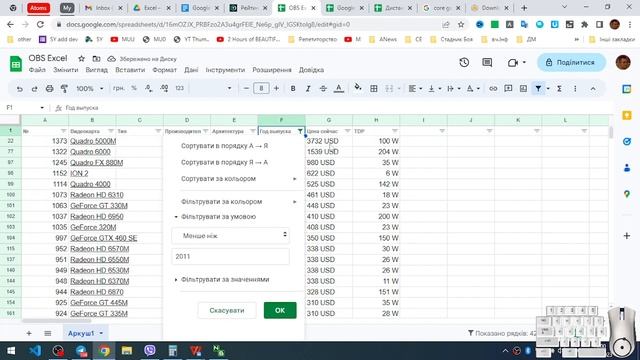Viewport: 640px width, 360px height.
Task: Open the Quadro 5000M link
Action: coord(93,141)
